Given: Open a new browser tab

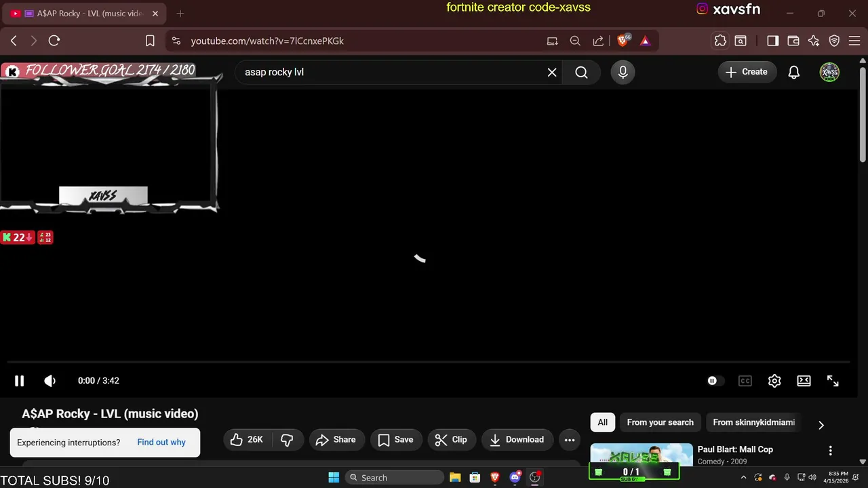Looking at the screenshot, I should 180,14.
